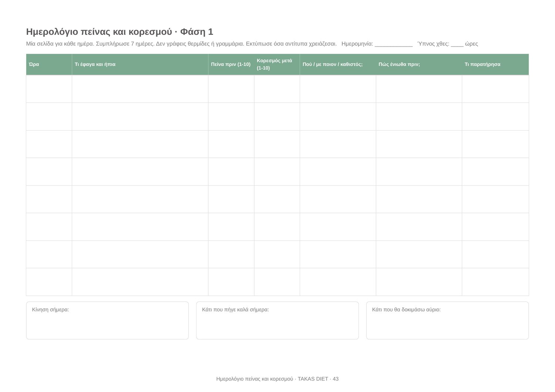The height and width of the screenshot is (392, 555).
Task: Click the title 'Ημερολόγιο πείνας και κορεσμού · Φάση 1'
Action: click(120, 32)
